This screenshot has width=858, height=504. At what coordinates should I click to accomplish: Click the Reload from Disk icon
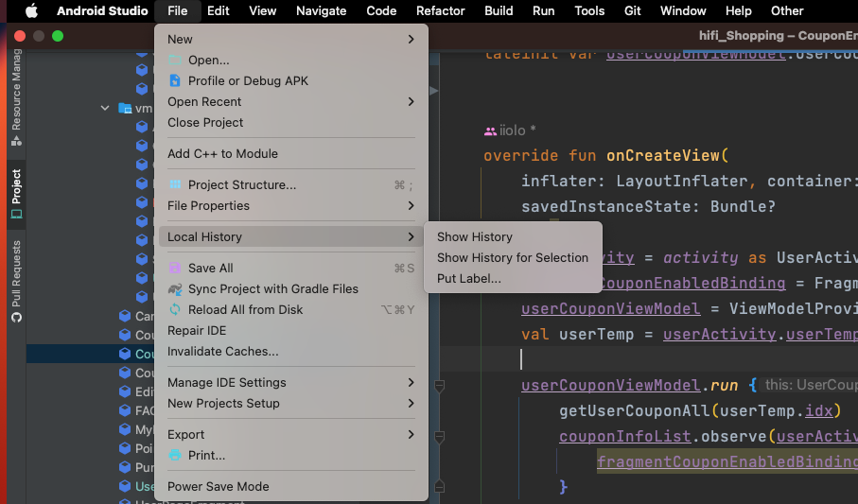[x=175, y=309]
